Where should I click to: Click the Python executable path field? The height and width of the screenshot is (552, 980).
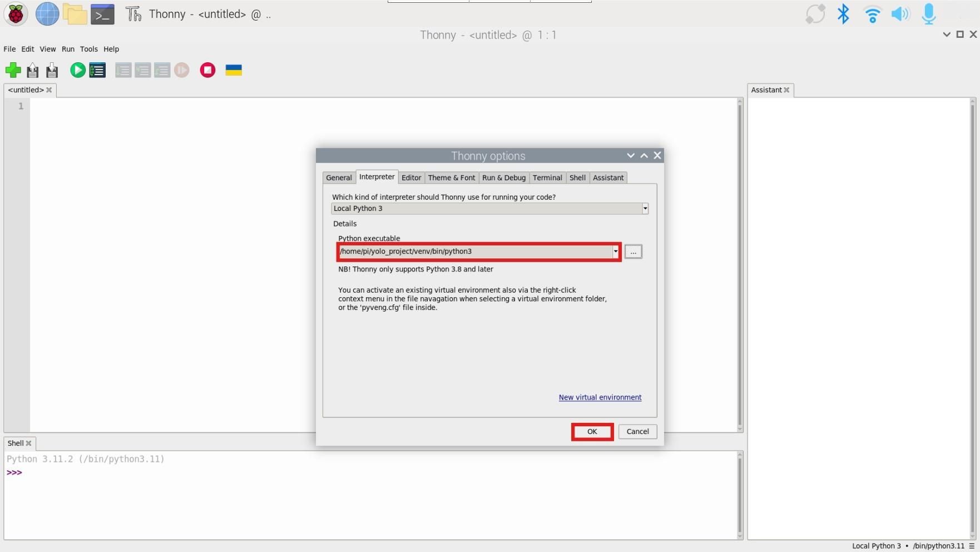[x=475, y=252]
